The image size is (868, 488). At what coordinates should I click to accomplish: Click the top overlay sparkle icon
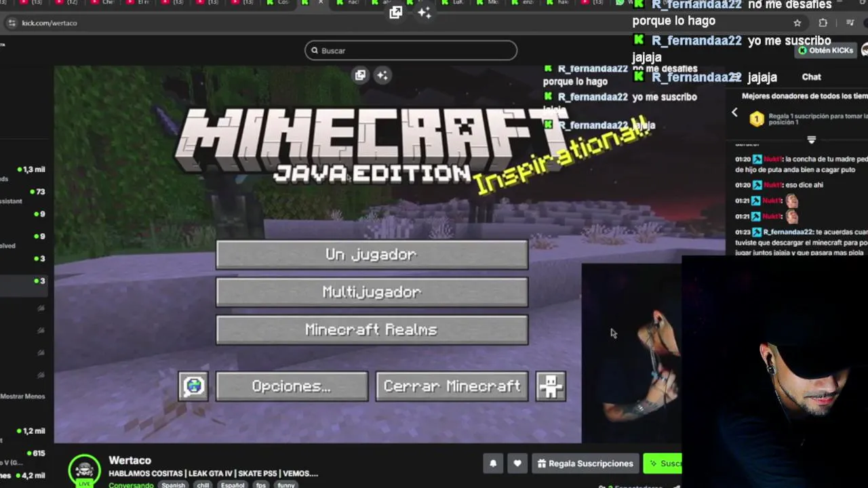(x=425, y=12)
